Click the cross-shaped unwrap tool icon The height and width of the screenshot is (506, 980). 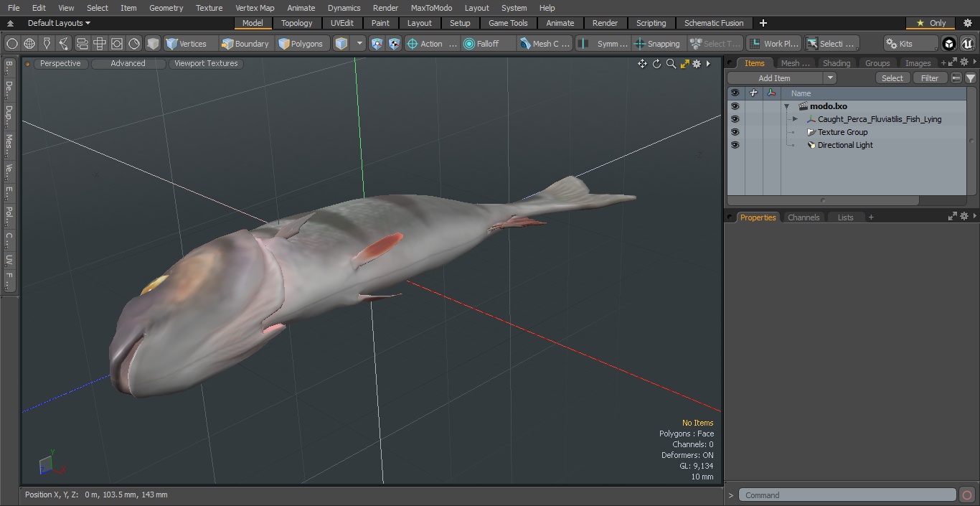(x=100, y=44)
